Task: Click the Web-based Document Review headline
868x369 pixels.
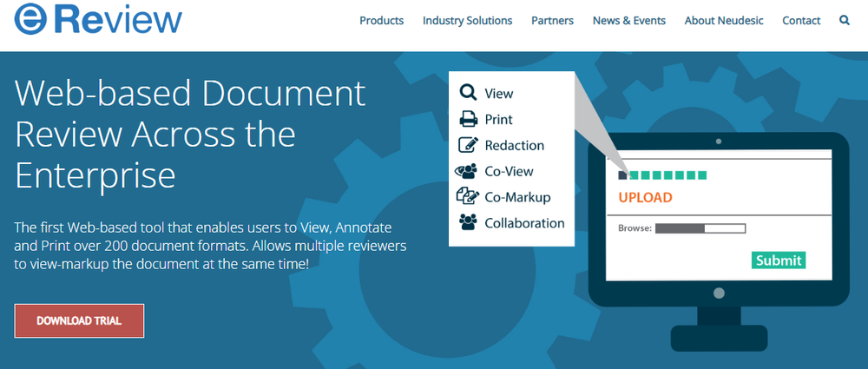Action: pyautogui.click(x=190, y=135)
